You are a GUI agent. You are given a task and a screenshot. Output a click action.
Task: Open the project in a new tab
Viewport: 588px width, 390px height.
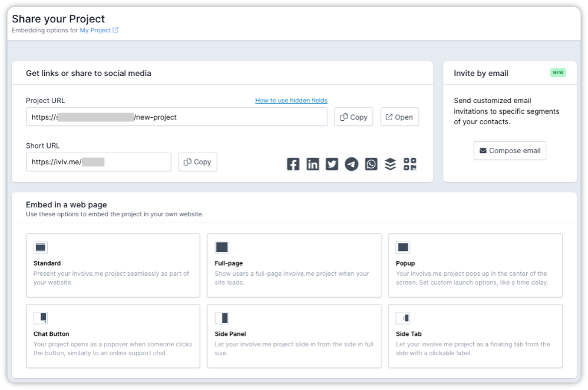click(399, 117)
